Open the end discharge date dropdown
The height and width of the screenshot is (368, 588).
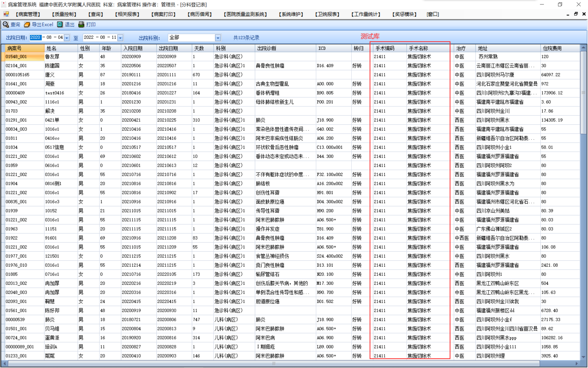pos(120,38)
